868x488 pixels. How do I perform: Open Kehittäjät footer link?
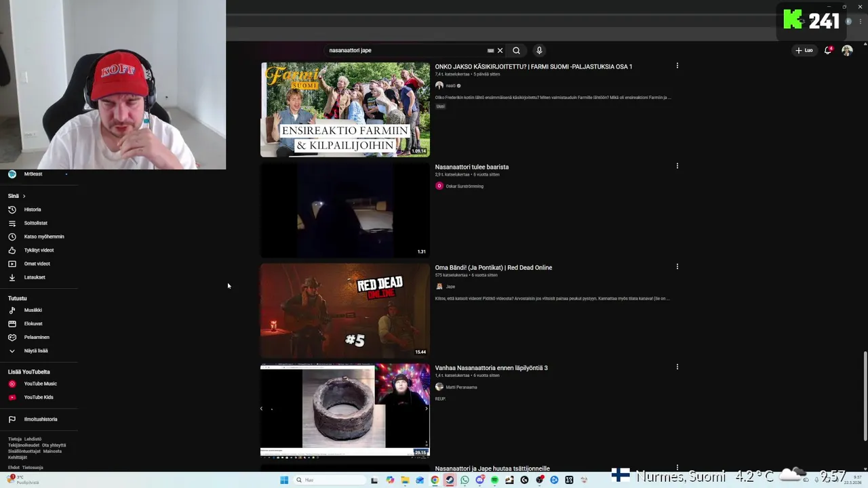18,457
